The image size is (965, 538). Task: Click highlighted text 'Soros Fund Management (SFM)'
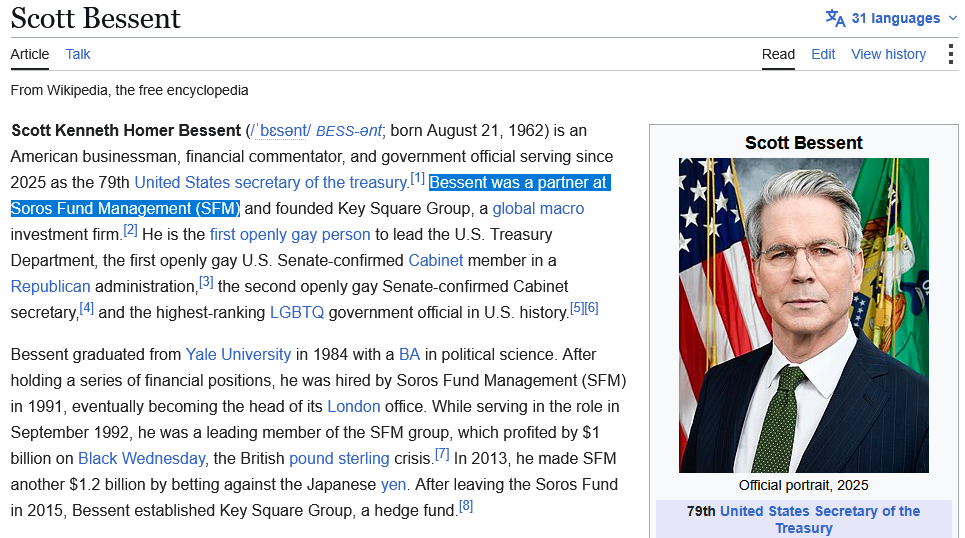click(x=126, y=208)
